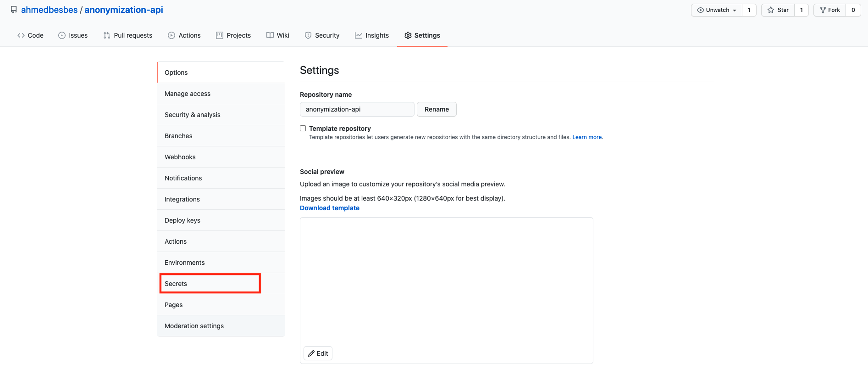Click the repository book icon beside ahmedbesbes
Screen dimensions: 868x381
pos(14,10)
